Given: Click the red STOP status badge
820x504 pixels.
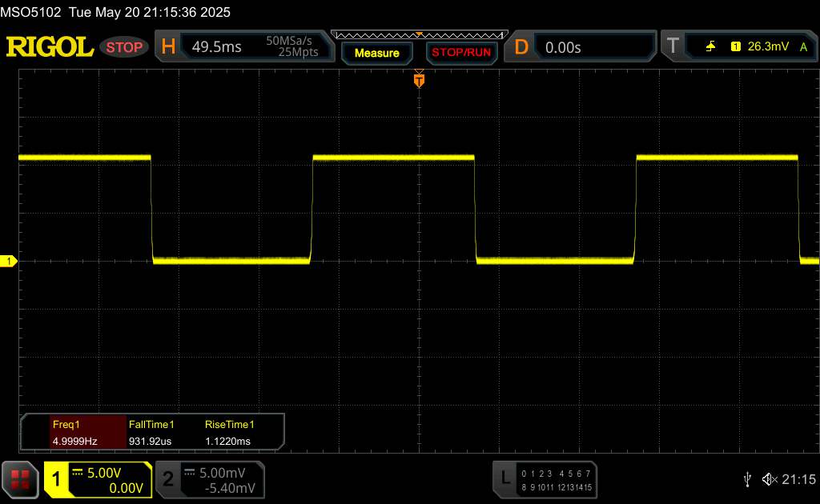Looking at the screenshot, I should tap(124, 47).
